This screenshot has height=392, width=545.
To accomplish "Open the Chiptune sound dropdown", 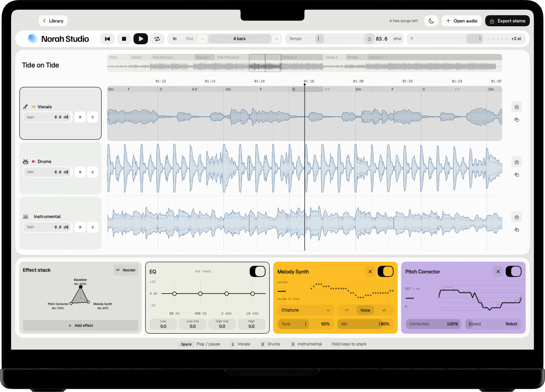I will pos(305,310).
